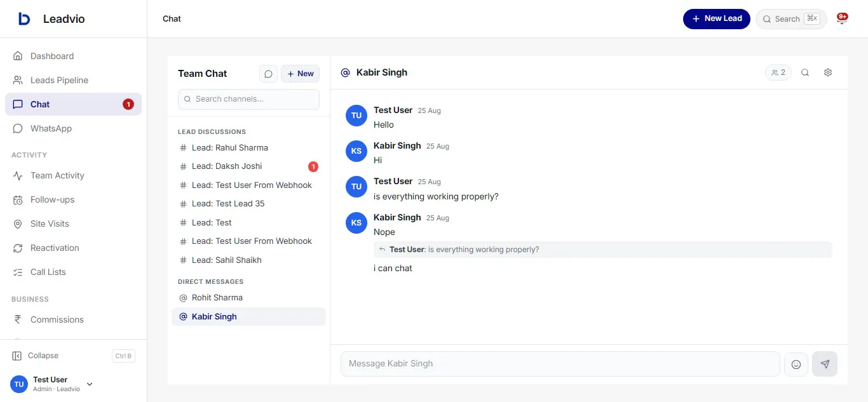Image resolution: width=868 pixels, height=402 pixels.
Task: Open the WhatsApp section
Action: click(73, 128)
